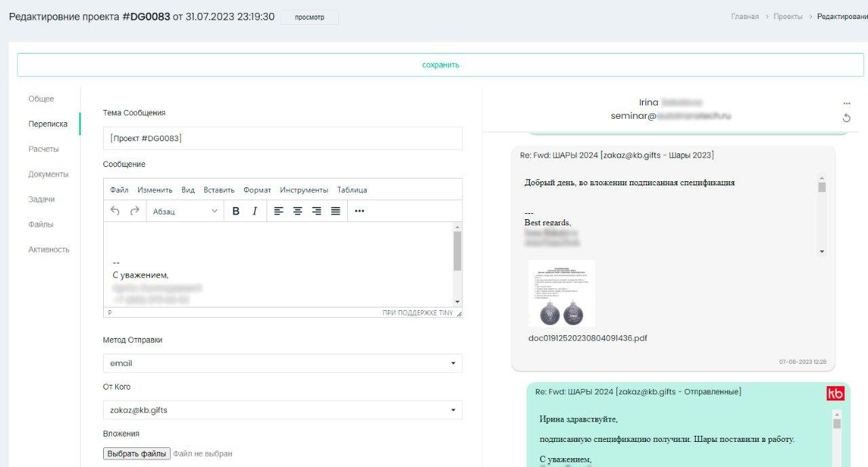This screenshot has width=868, height=467.
Task: Open more toolbar options in editor
Action: [x=359, y=211]
